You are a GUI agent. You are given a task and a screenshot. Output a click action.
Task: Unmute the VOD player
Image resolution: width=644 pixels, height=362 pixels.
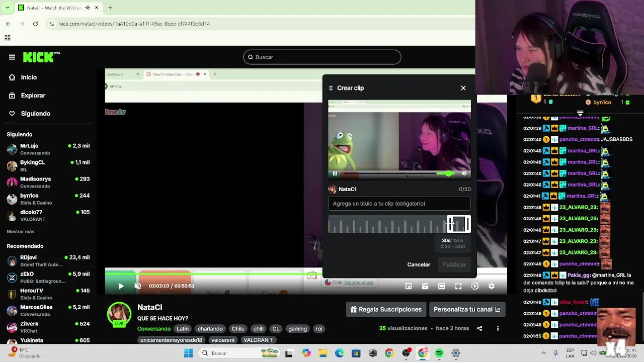(x=137, y=286)
